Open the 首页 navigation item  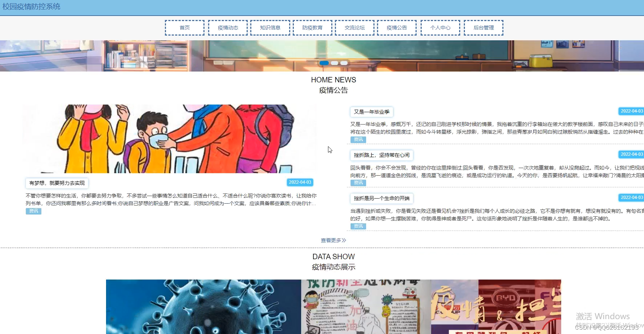click(185, 28)
